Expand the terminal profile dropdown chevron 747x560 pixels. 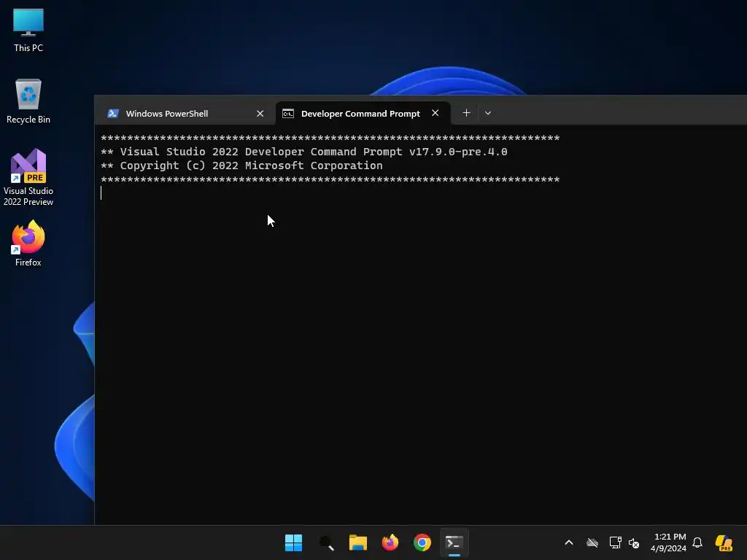click(488, 113)
